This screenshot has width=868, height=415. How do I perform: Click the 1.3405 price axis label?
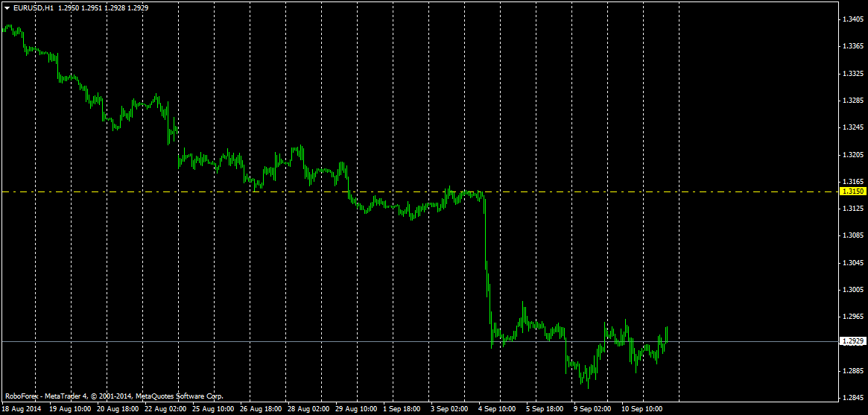(x=852, y=19)
